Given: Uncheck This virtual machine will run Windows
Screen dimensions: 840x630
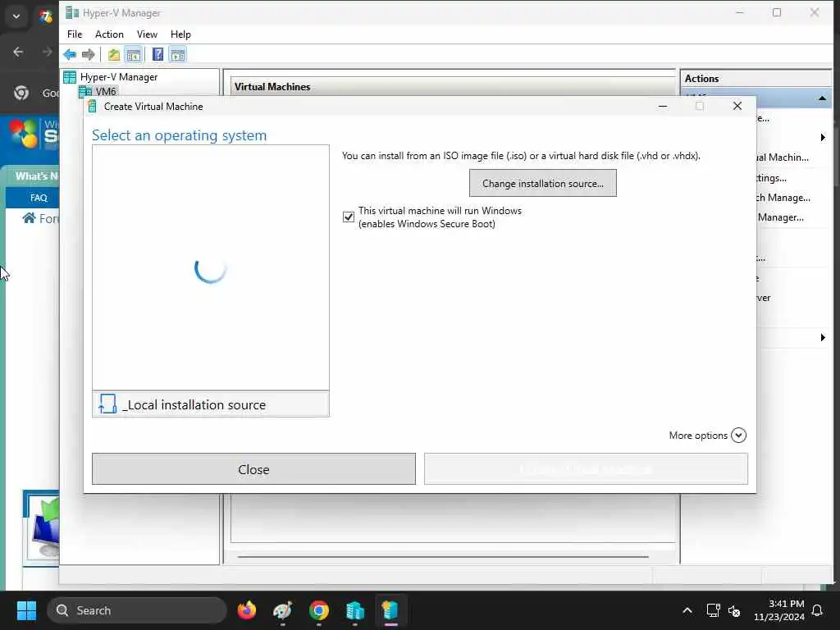Looking at the screenshot, I should [349, 217].
